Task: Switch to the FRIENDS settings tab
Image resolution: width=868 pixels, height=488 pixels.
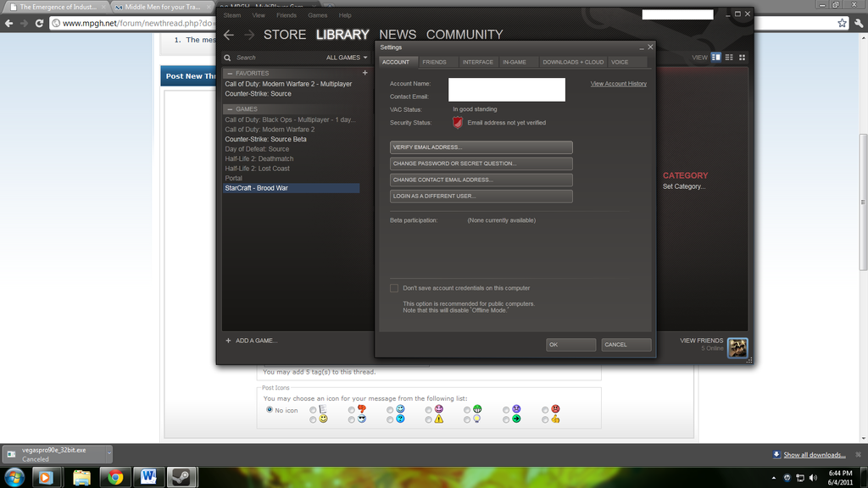Action: point(437,61)
